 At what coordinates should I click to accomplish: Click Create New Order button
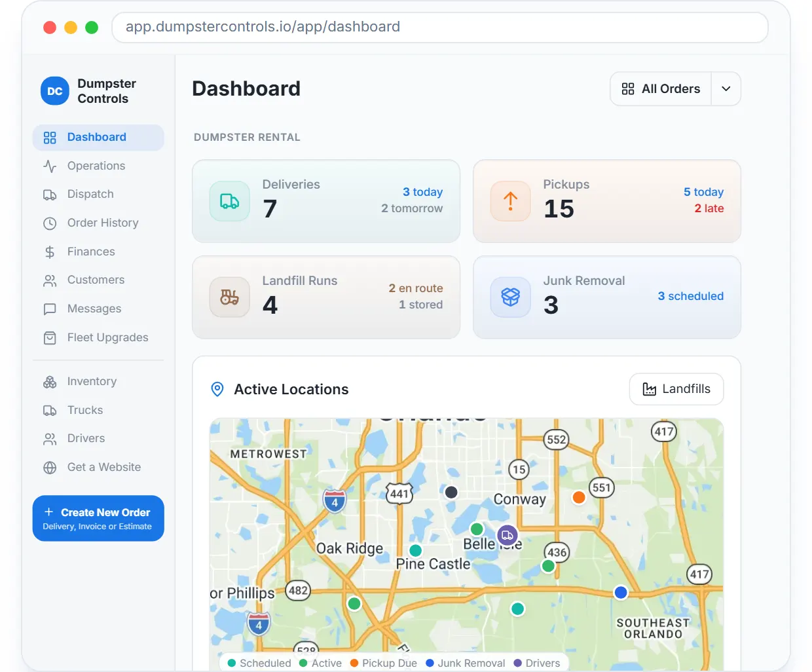[x=98, y=518]
